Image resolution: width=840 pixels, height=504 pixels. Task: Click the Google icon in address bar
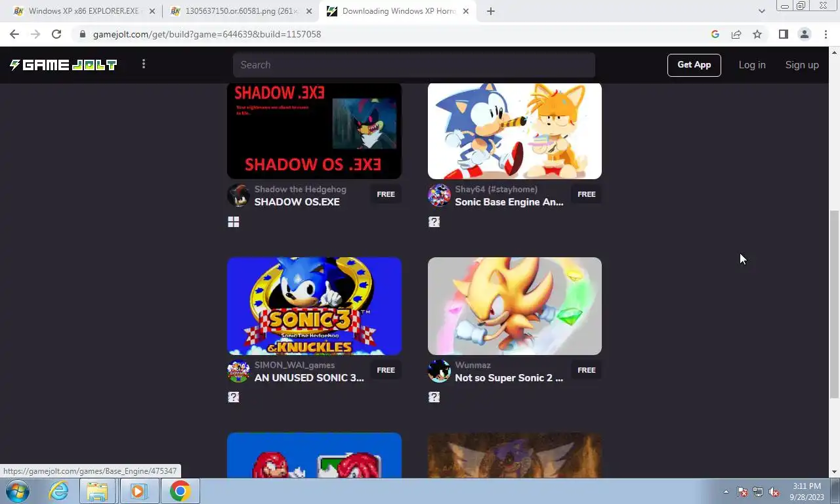coord(715,34)
